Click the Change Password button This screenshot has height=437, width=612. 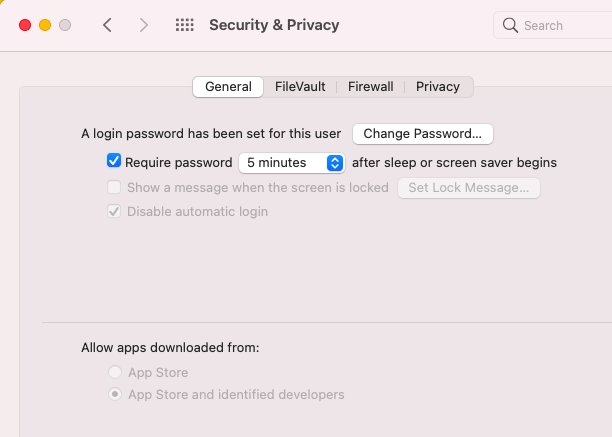[422, 133]
